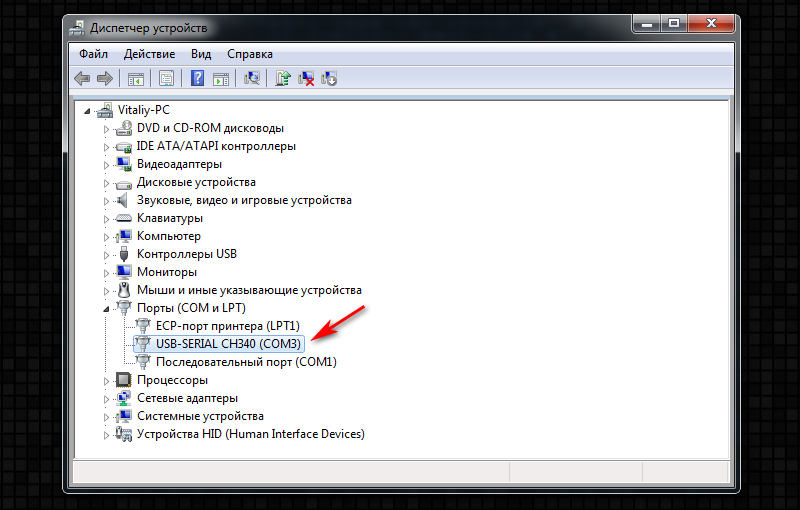Click the Vitaliy-PC computer icon
This screenshot has height=510, width=800.
[105, 110]
